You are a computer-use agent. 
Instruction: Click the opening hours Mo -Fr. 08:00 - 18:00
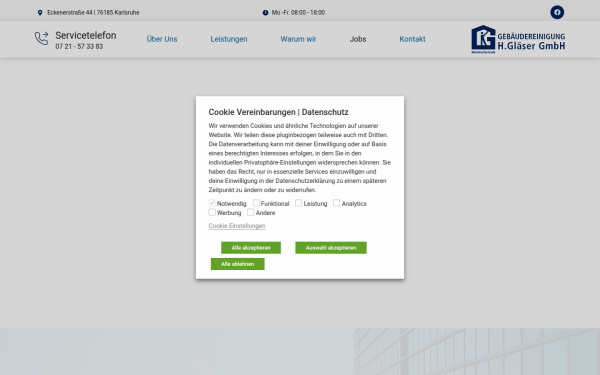298,13
